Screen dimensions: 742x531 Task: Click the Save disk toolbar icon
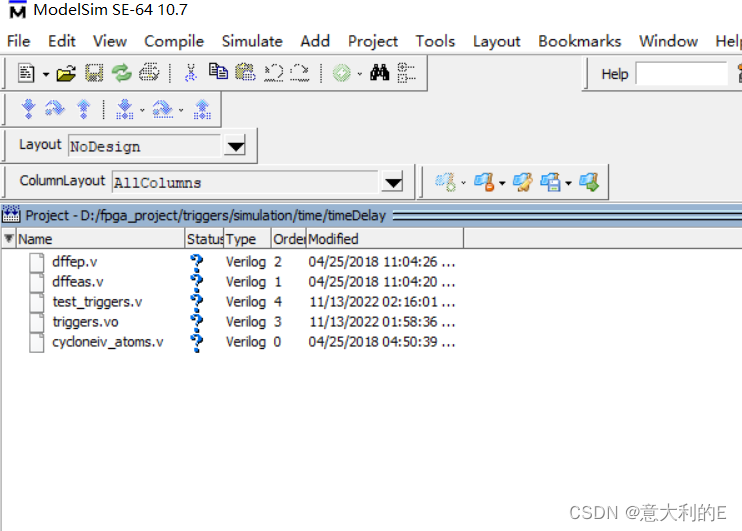tap(94, 73)
